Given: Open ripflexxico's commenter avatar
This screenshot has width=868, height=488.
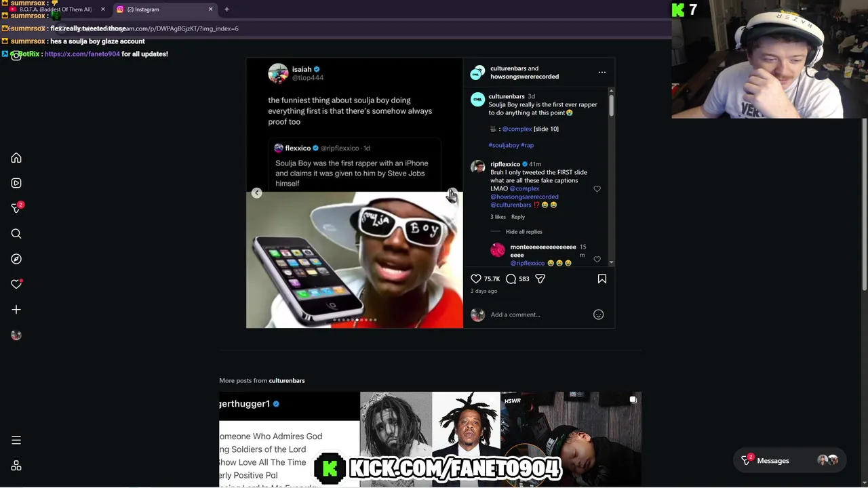Looking at the screenshot, I should pyautogui.click(x=478, y=167).
